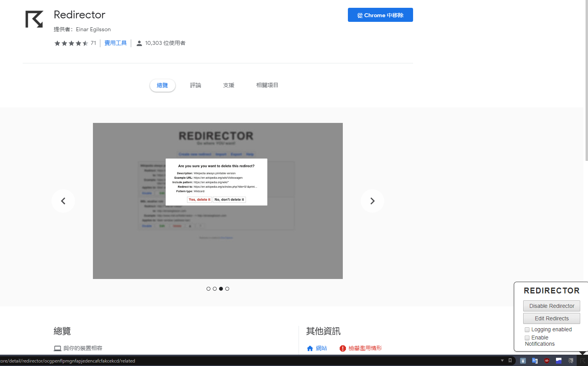
Task: Click the bookmark icon in the address bar
Action: (x=510, y=361)
